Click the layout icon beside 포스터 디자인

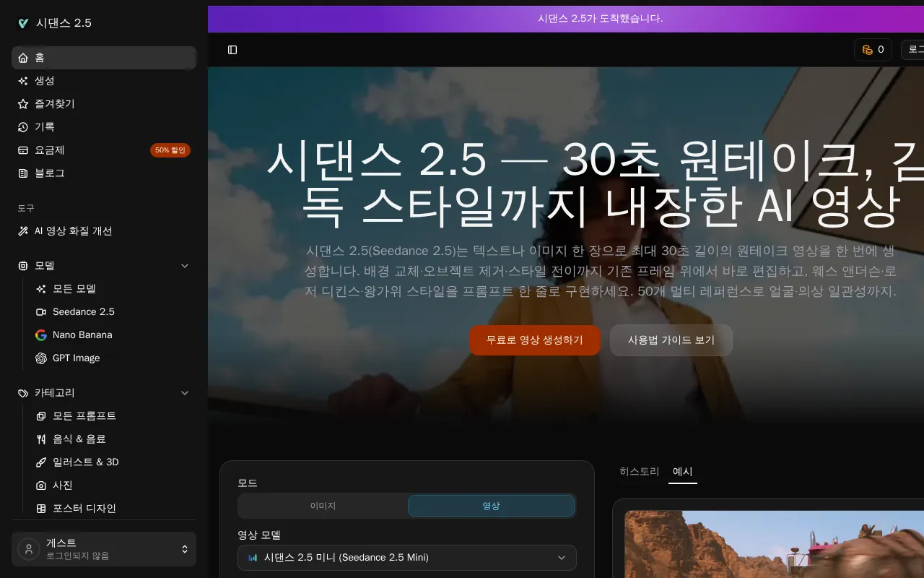(41, 509)
